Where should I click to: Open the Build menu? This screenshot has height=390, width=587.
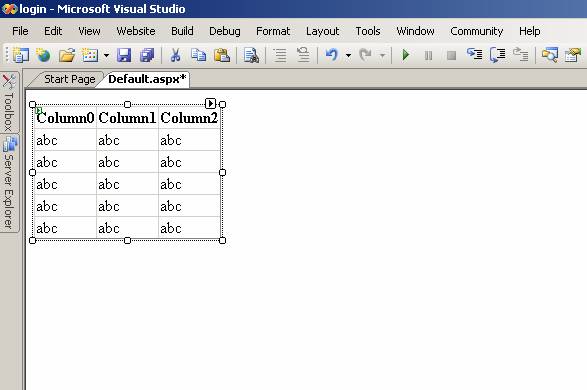tap(182, 31)
